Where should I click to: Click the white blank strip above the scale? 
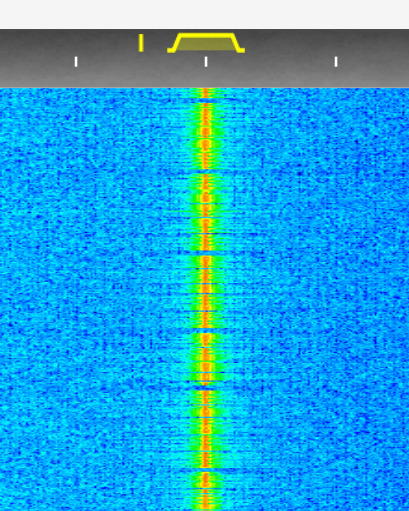(x=204, y=14)
